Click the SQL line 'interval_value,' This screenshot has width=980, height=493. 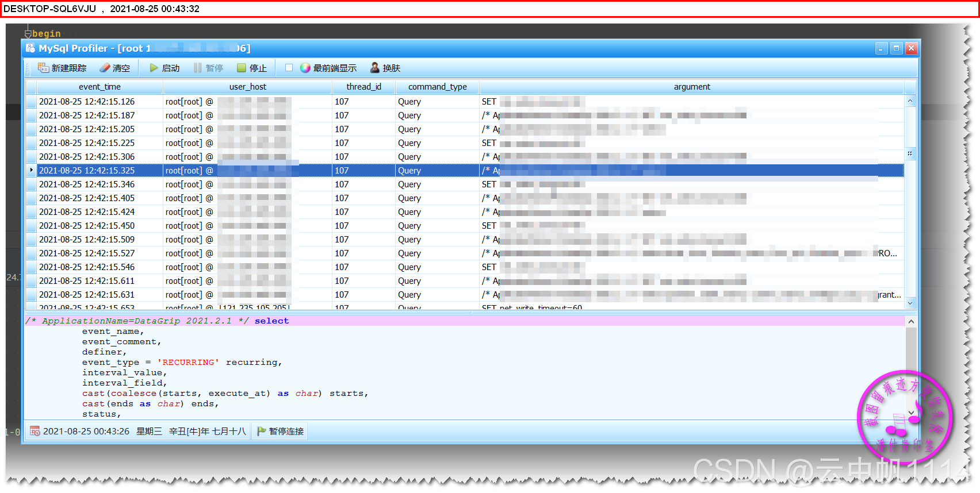(124, 373)
